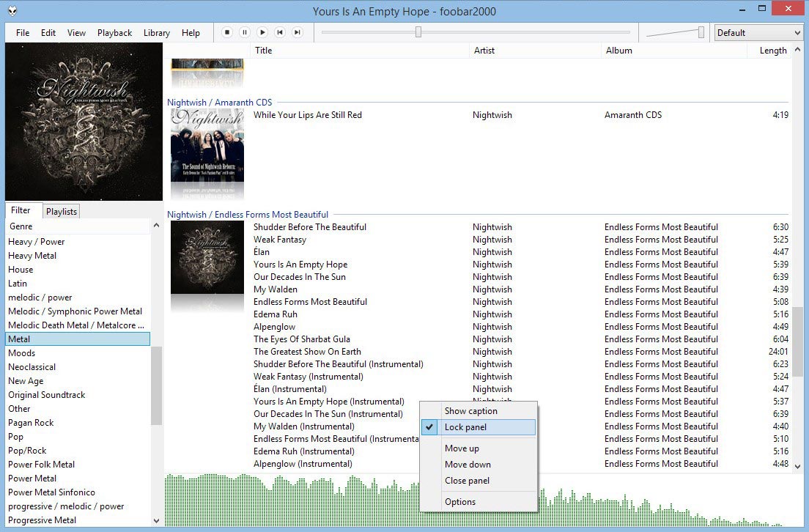
Task: Enable Show caption in the context menu
Action: 471,411
